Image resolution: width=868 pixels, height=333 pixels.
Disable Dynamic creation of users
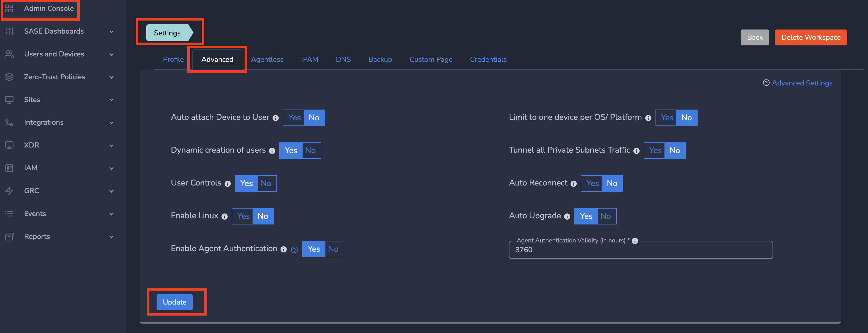(x=310, y=151)
